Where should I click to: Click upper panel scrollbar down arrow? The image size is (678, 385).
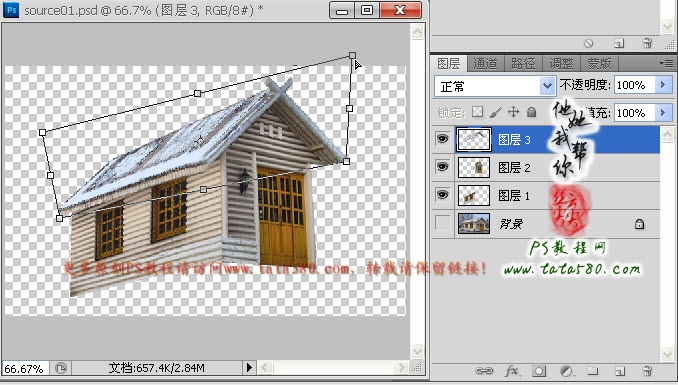point(667,27)
